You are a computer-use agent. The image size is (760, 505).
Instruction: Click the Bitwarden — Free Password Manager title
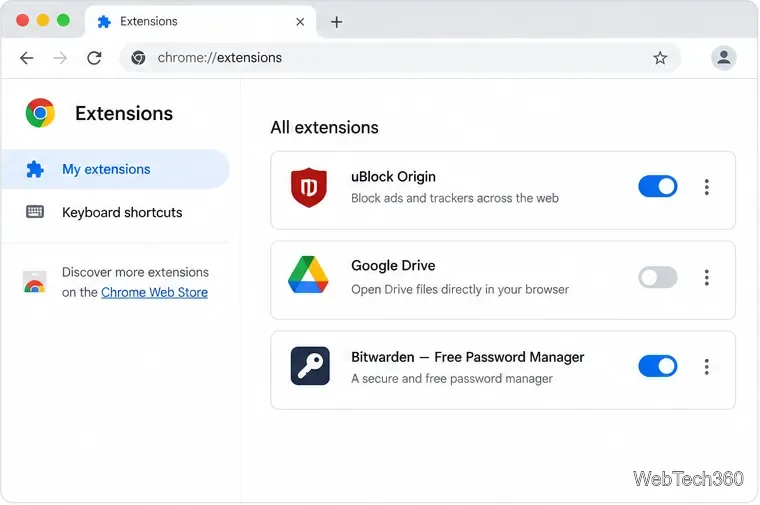click(468, 357)
